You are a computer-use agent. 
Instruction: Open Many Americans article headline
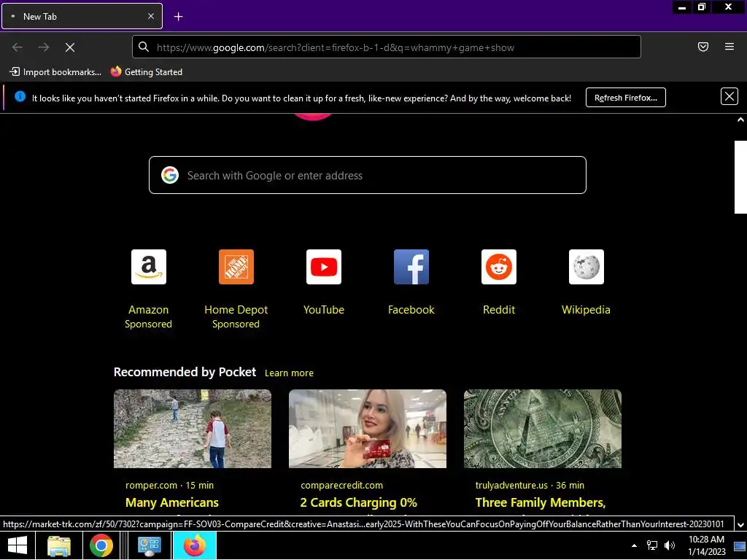tap(172, 503)
